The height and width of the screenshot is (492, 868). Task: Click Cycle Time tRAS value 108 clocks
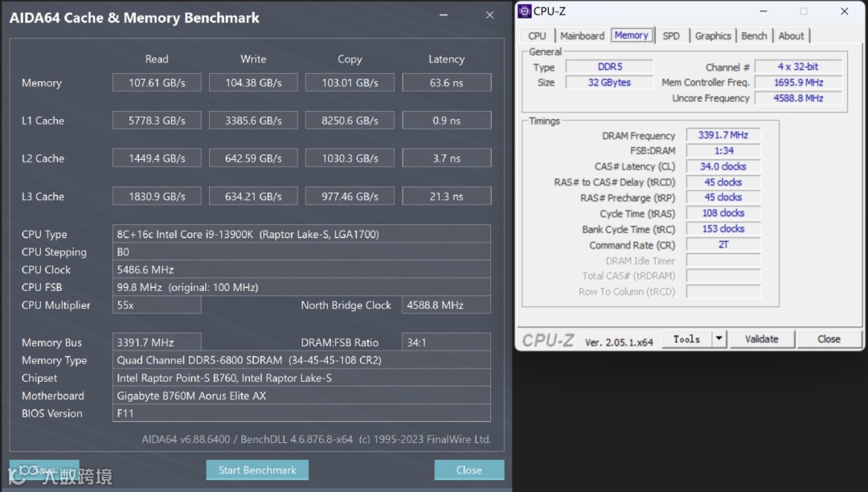(723, 213)
